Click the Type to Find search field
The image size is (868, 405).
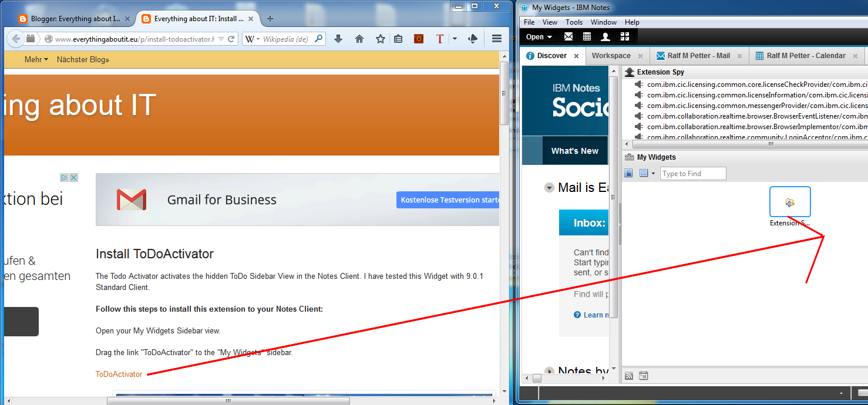point(693,174)
